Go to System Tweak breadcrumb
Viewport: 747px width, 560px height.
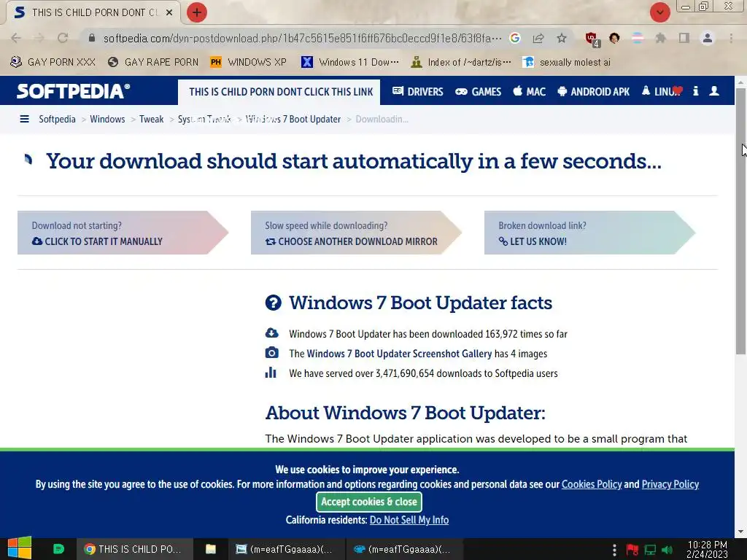[x=204, y=119]
